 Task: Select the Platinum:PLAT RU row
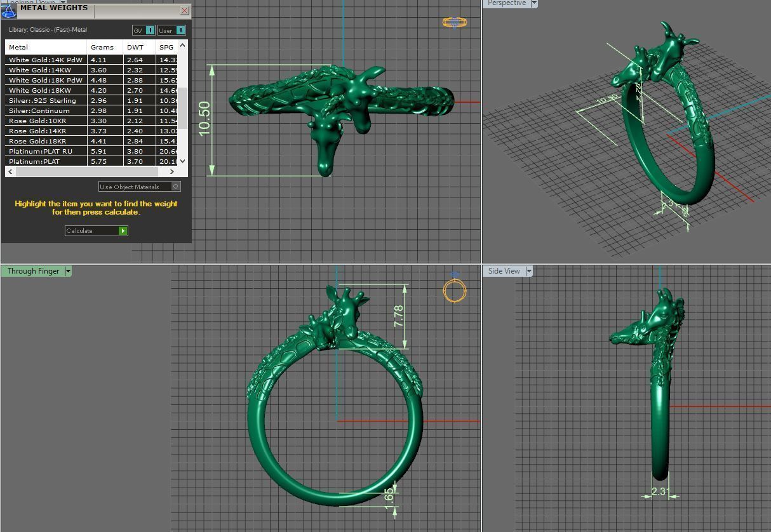coord(91,151)
